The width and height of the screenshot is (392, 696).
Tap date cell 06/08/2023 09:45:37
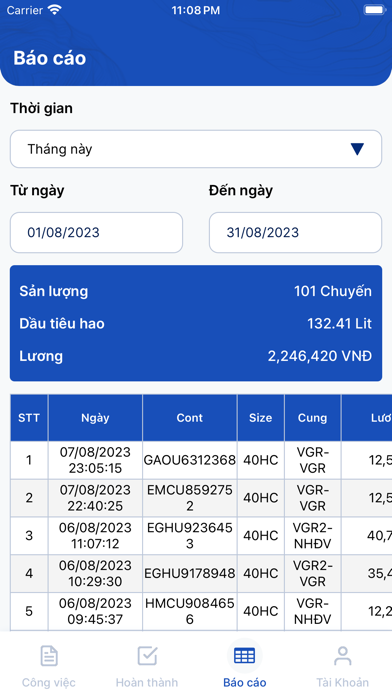click(95, 611)
